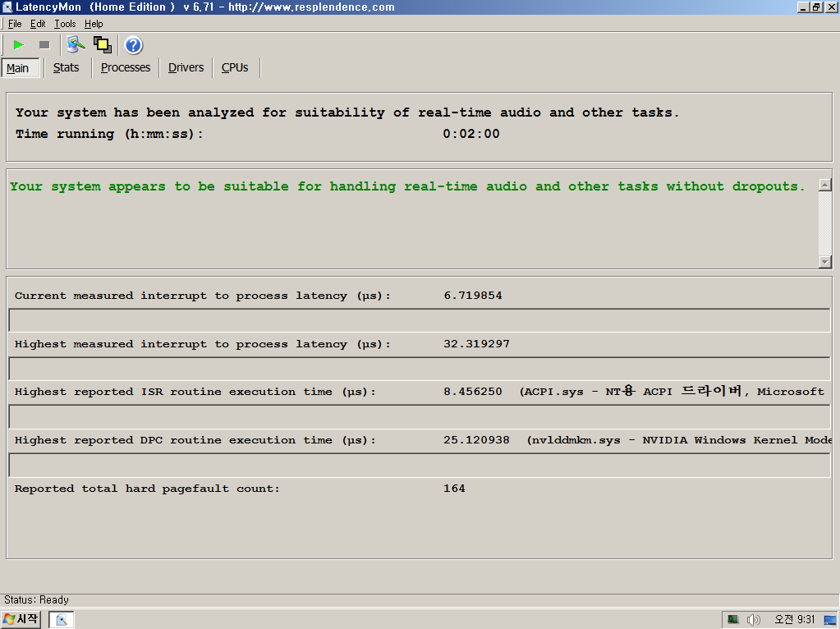Click the volume speaker tray icon
The width and height of the screenshot is (840, 629).
pyautogui.click(x=753, y=620)
